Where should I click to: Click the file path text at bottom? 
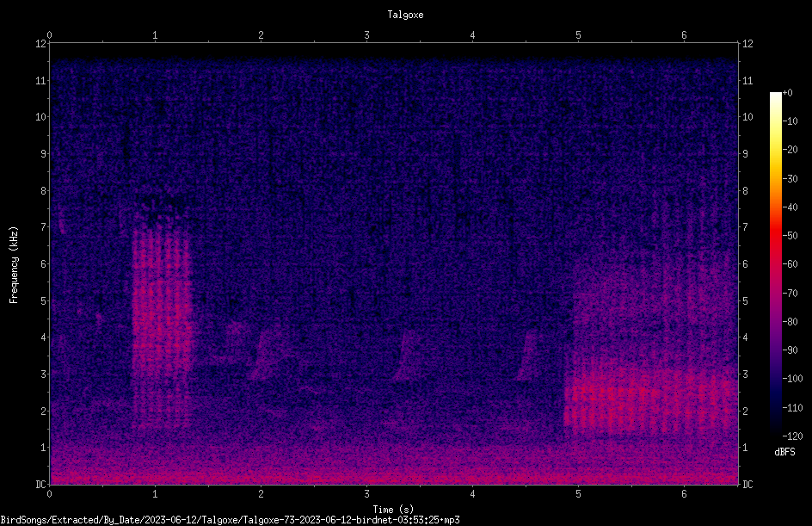[230, 520]
